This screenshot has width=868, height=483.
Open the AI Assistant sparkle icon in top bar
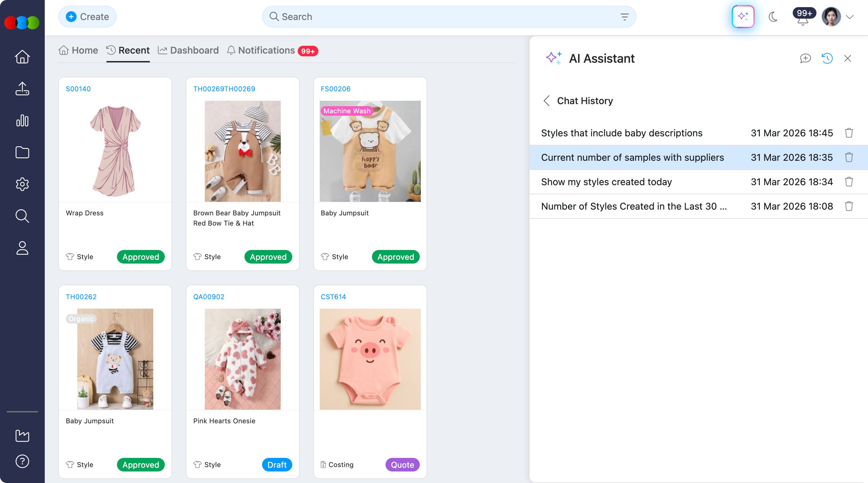click(x=743, y=16)
